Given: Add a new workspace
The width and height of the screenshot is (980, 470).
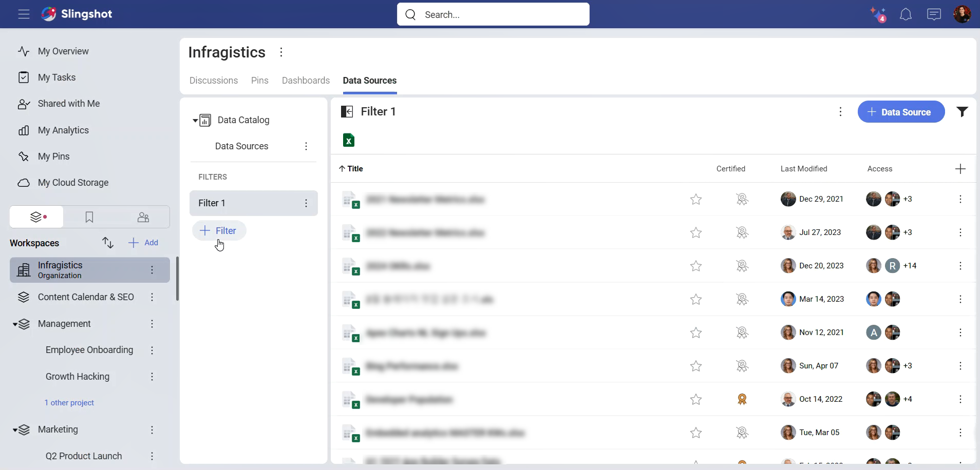Looking at the screenshot, I should point(143,243).
